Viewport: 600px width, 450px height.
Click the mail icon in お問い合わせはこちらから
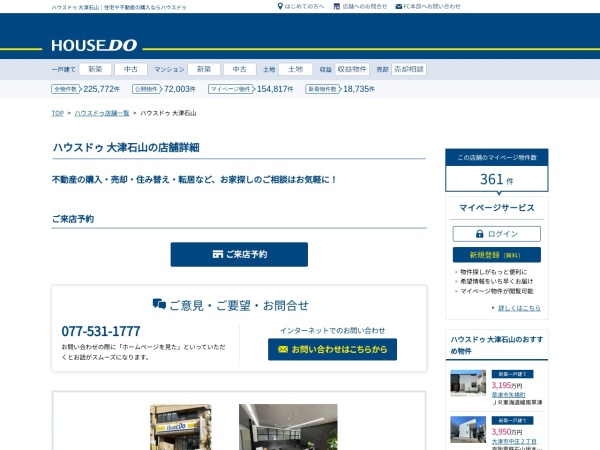[x=283, y=349]
